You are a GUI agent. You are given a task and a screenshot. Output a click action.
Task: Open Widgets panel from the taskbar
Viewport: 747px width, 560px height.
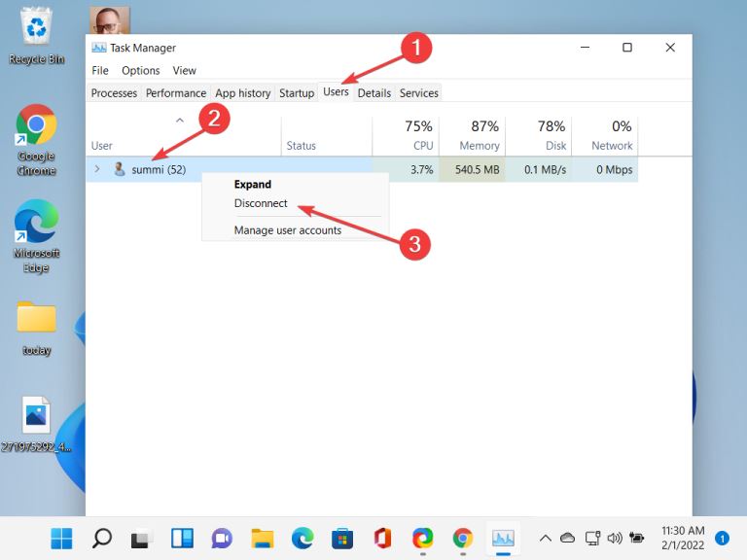[x=182, y=538]
